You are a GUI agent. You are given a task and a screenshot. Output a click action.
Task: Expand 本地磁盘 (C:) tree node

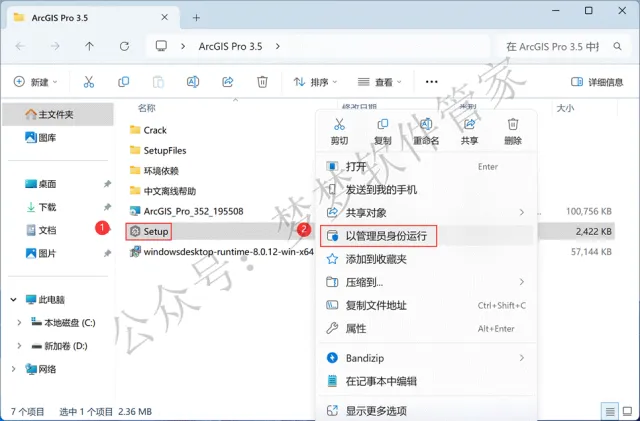(19, 323)
